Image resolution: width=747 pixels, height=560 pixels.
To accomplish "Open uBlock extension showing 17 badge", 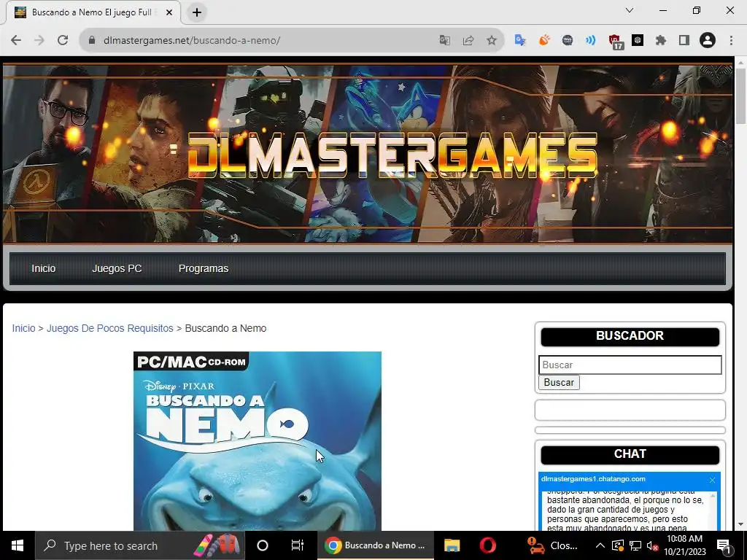I will (615, 42).
